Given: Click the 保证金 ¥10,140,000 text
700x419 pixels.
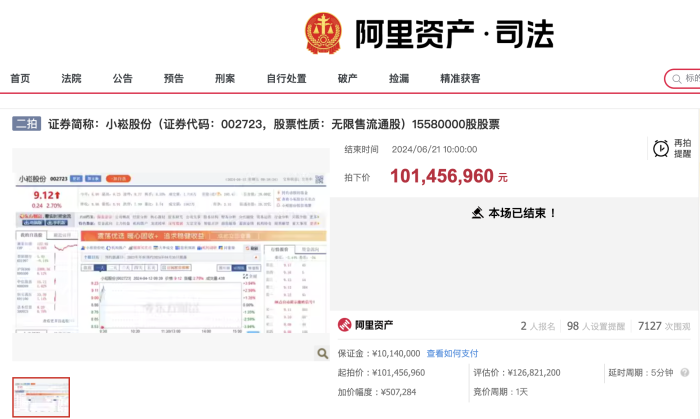Looking at the screenshot, I should coord(379,353).
